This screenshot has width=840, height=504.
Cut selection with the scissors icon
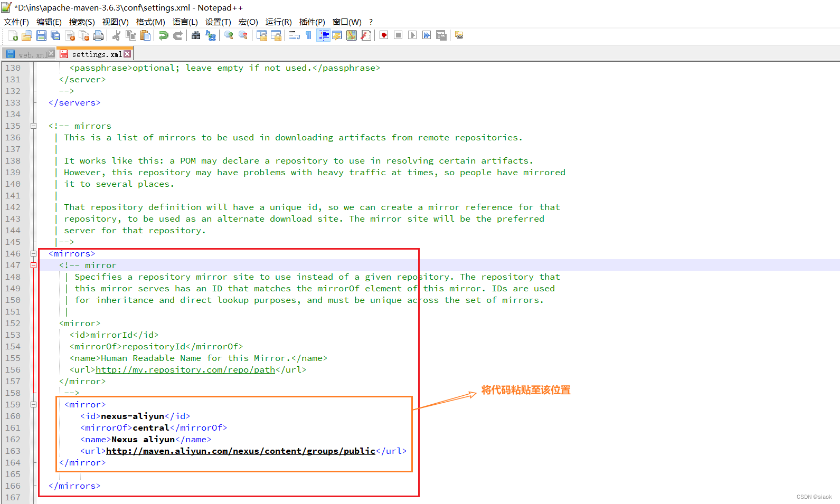[117, 35]
